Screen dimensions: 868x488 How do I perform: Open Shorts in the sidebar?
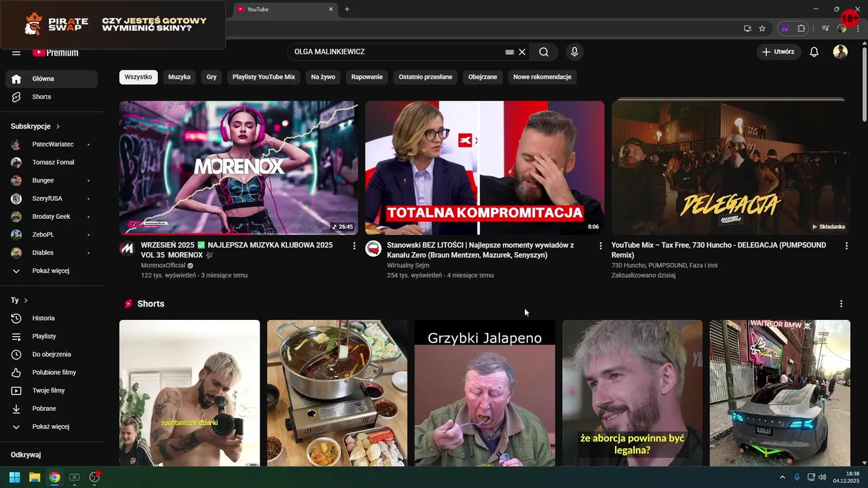[x=52, y=97]
